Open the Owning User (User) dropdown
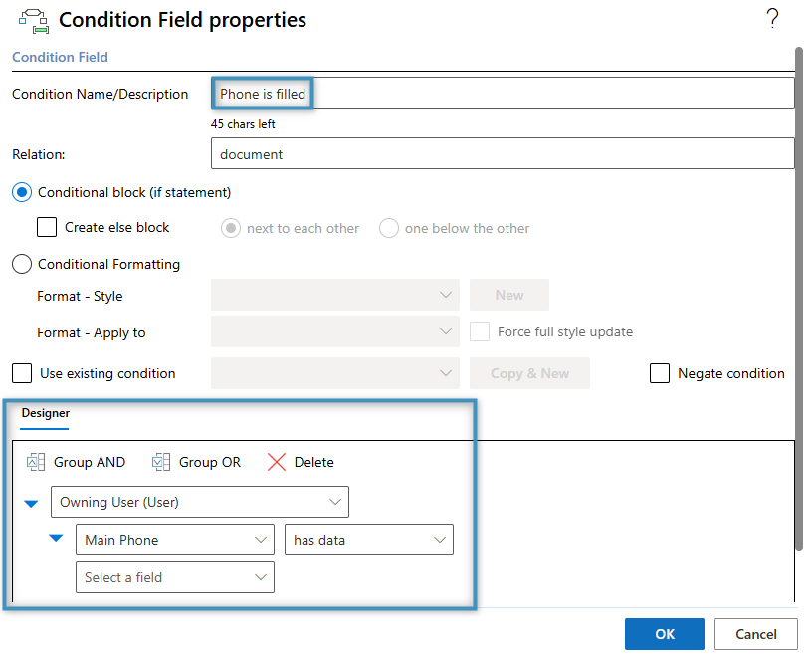 coord(199,502)
